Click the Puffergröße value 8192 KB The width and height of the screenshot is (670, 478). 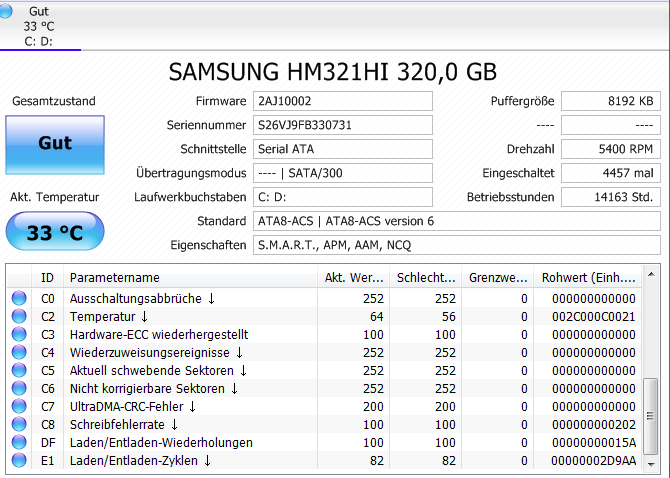611,101
